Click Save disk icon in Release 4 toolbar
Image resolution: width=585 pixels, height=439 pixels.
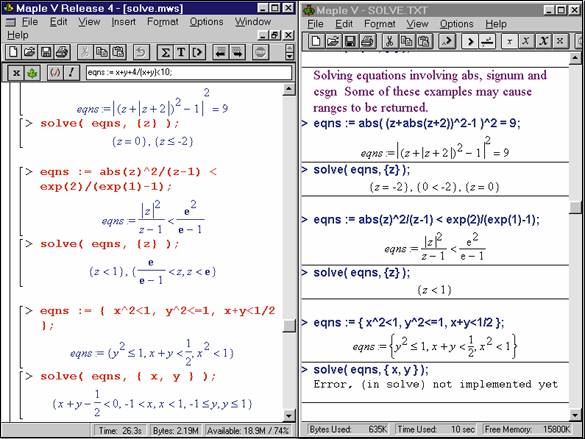46,52
